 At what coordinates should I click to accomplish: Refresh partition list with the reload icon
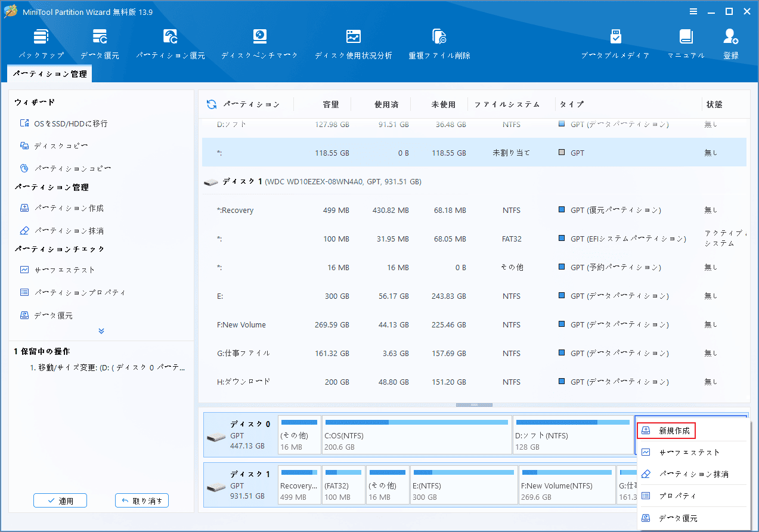pos(212,104)
